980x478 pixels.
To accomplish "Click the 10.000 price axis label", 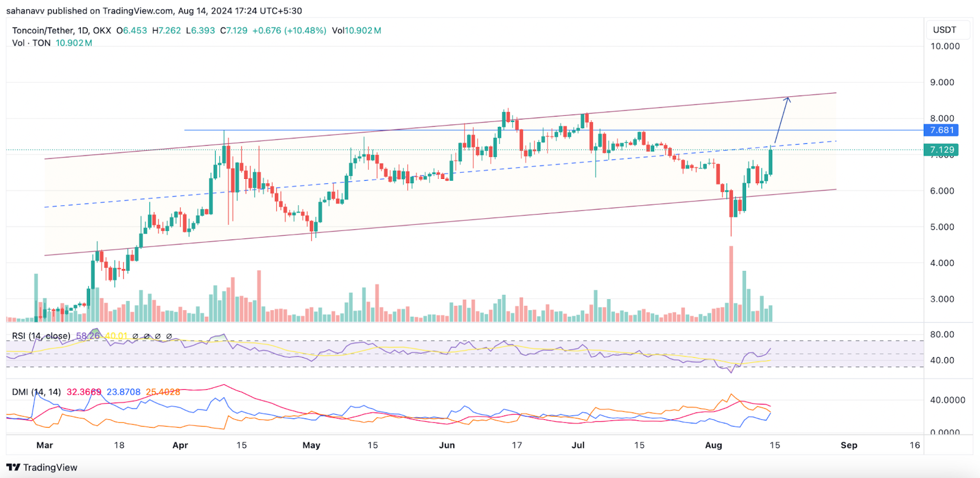I will point(945,46).
